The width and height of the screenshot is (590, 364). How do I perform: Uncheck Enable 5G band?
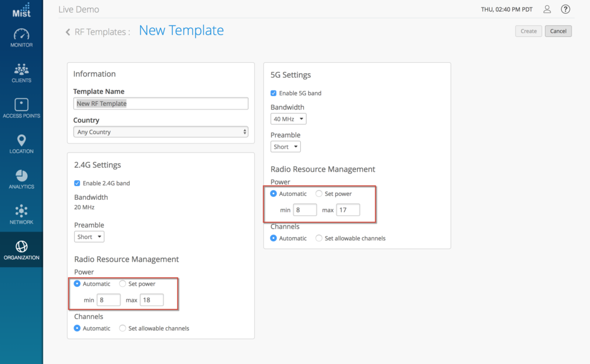274,93
